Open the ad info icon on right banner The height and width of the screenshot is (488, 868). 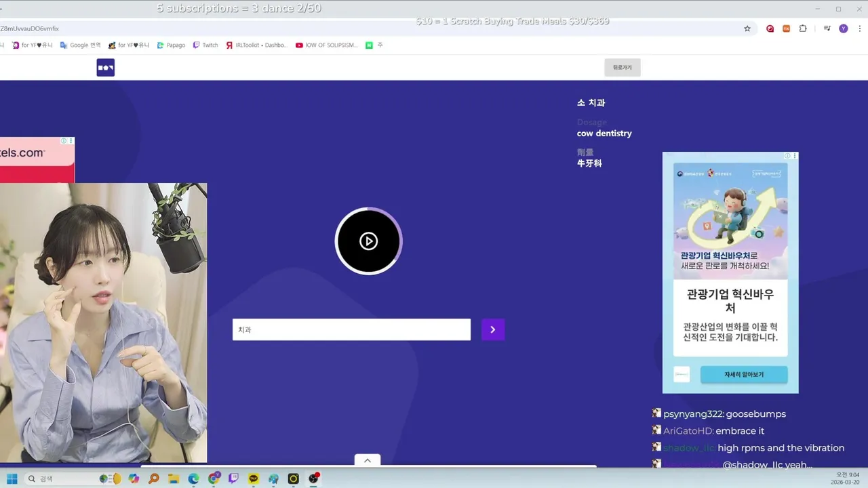[787, 156]
